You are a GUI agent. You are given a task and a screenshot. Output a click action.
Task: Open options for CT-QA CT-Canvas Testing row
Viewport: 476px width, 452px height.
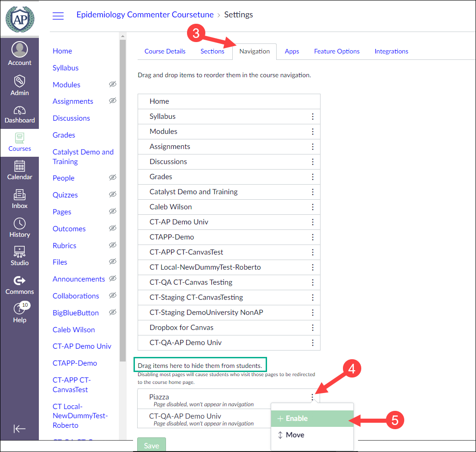313,282
